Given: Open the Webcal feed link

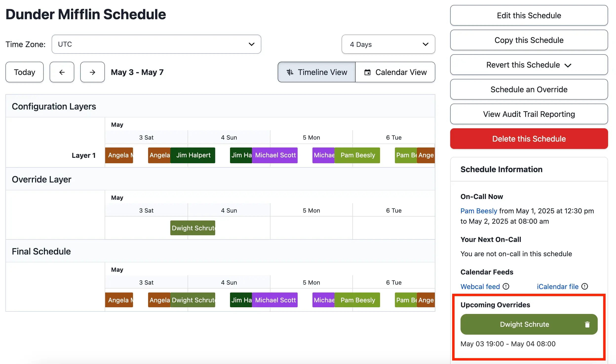Looking at the screenshot, I should click(480, 286).
